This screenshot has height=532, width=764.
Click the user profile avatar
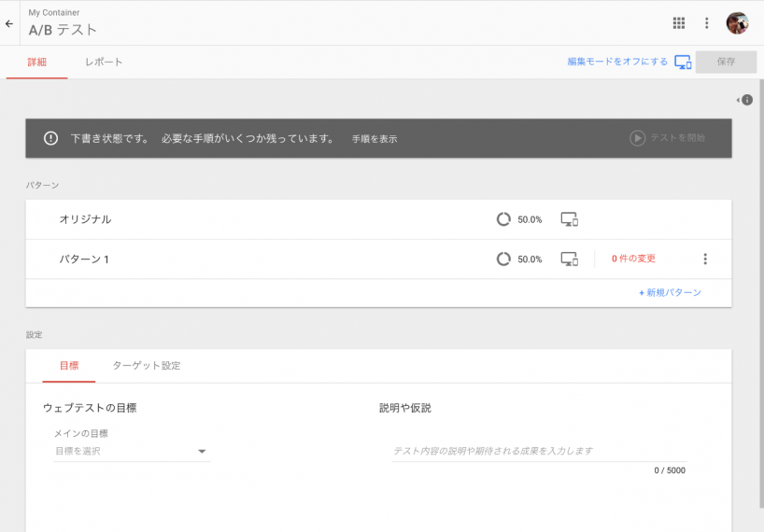pyautogui.click(x=737, y=23)
